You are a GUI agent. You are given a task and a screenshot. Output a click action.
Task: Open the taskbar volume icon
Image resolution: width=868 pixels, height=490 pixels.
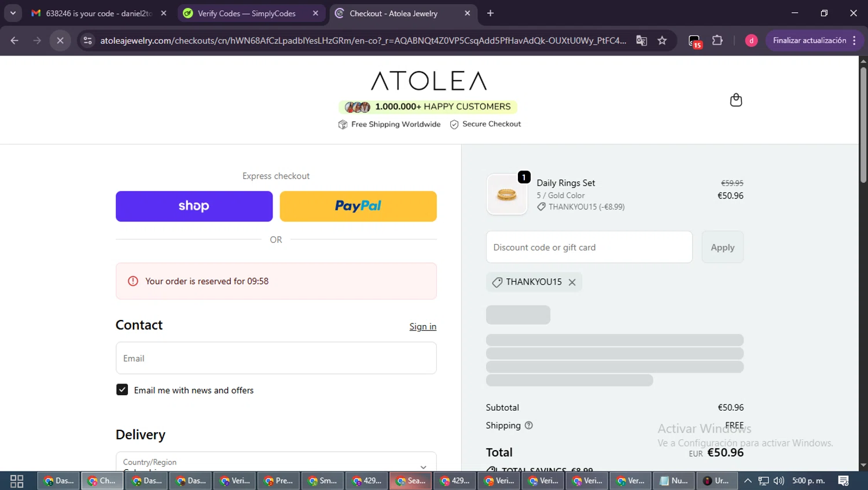click(x=779, y=481)
